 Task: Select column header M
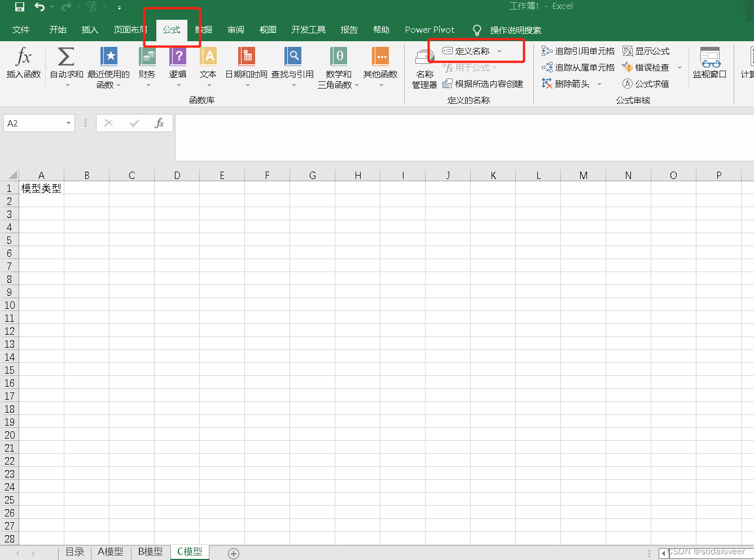[584, 175]
